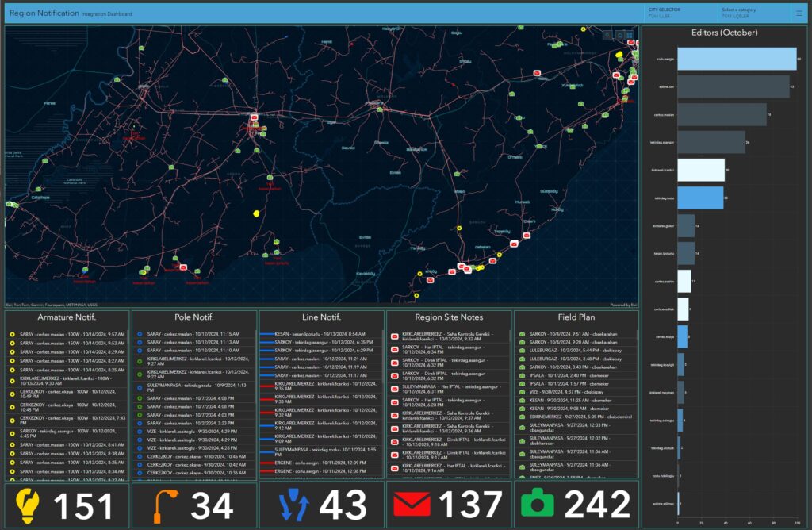Open the hamburger menu in the header

pos(799,13)
